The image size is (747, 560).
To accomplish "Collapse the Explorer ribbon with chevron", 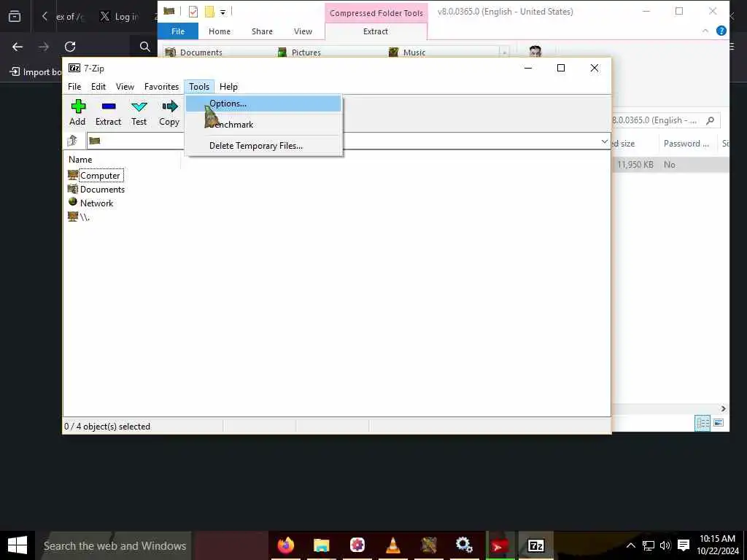I will coord(705,31).
